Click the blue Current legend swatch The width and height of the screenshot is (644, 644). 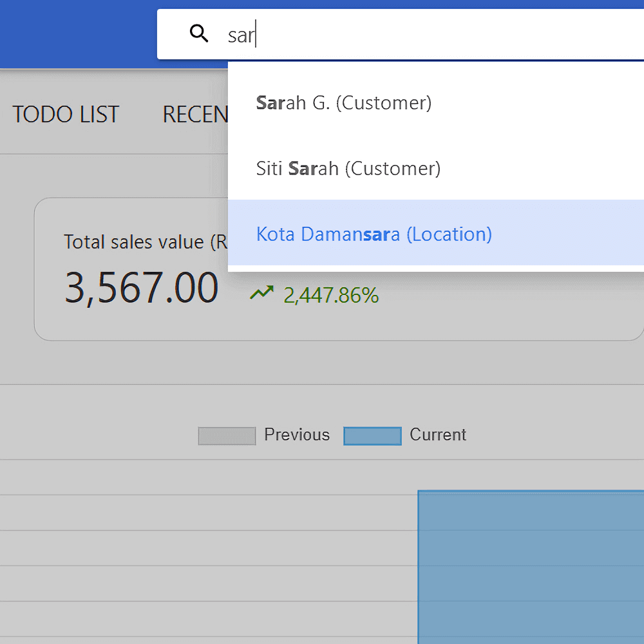pyautogui.click(x=372, y=436)
